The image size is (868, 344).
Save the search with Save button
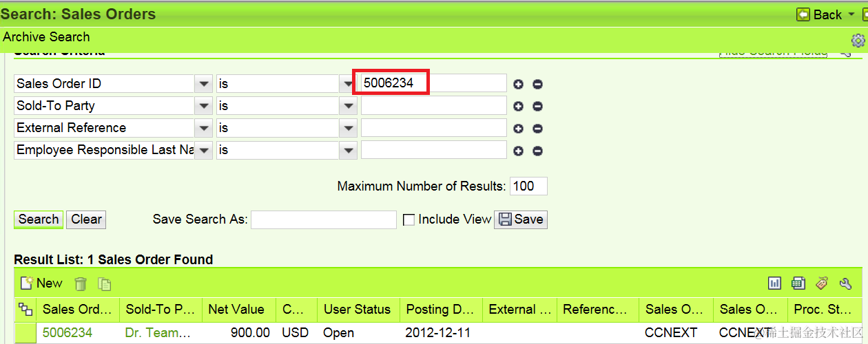coord(521,219)
